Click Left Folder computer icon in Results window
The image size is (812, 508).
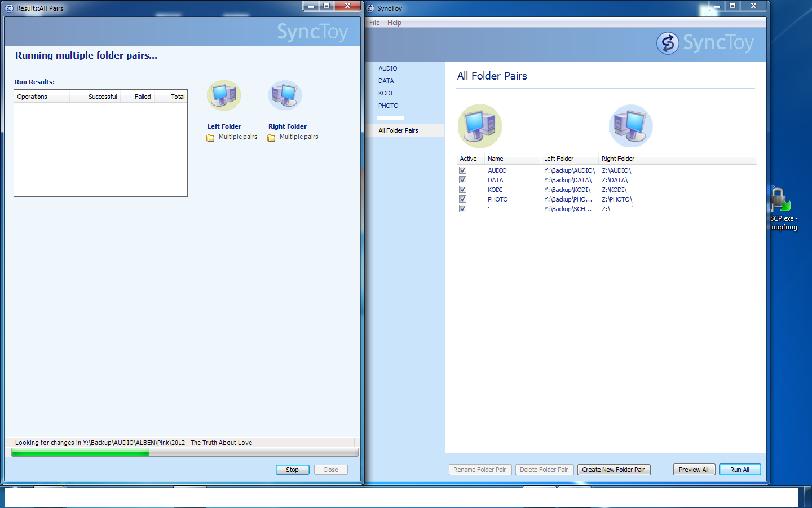point(224,95)
